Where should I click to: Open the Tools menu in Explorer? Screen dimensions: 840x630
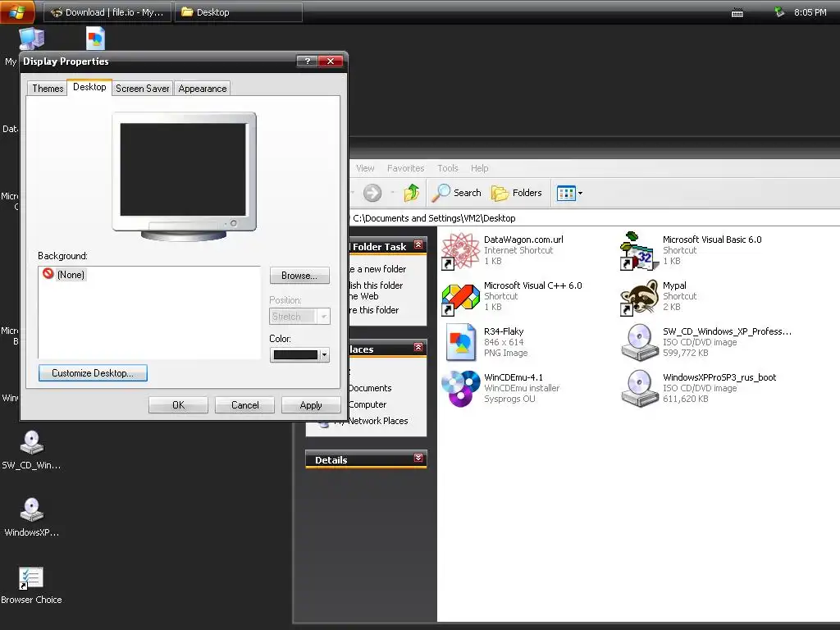click(447, 168)
